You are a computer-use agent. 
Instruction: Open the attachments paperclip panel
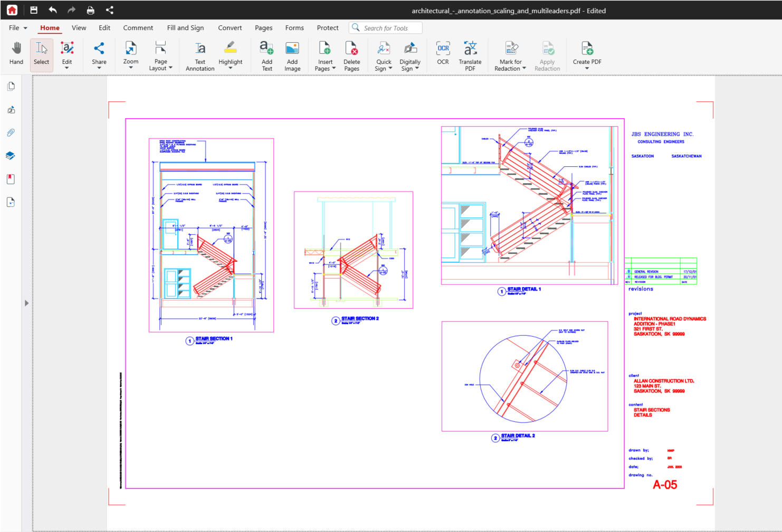pyautogui.click(x=11, y=132)
